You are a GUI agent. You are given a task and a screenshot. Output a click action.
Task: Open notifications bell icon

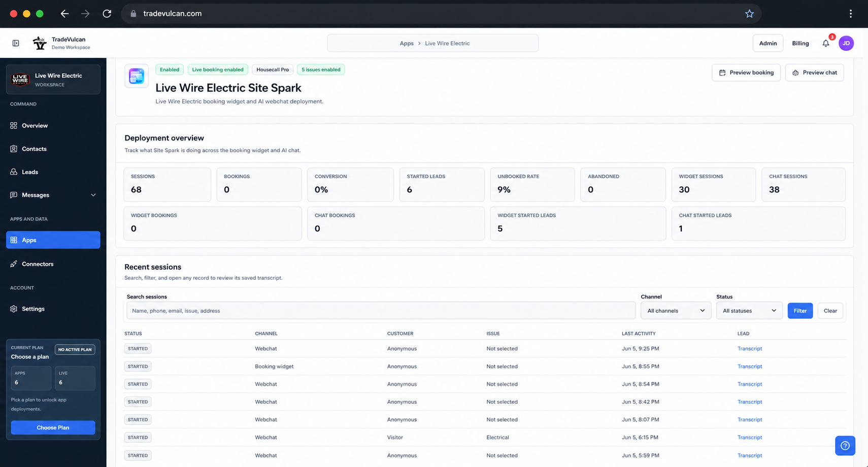pyautogui.click(x=826, y=43)
